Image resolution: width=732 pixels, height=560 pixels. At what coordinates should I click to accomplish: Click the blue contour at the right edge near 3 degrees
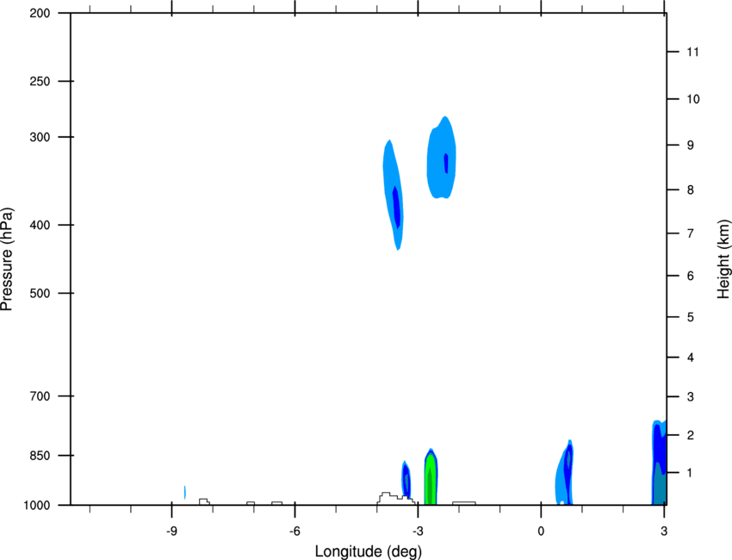click(x=659, y=463)
